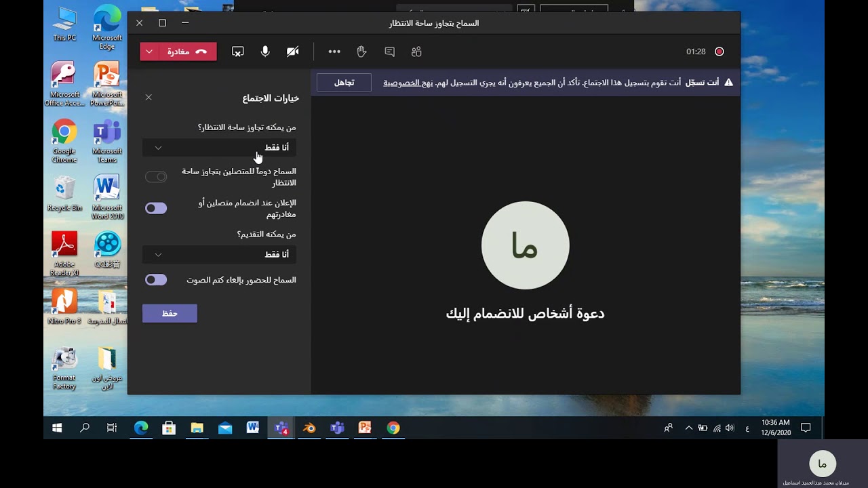Open Adobe Reader XI desktop icon
The width and height of the screenshot is (868, 488).
coord(64,254)
